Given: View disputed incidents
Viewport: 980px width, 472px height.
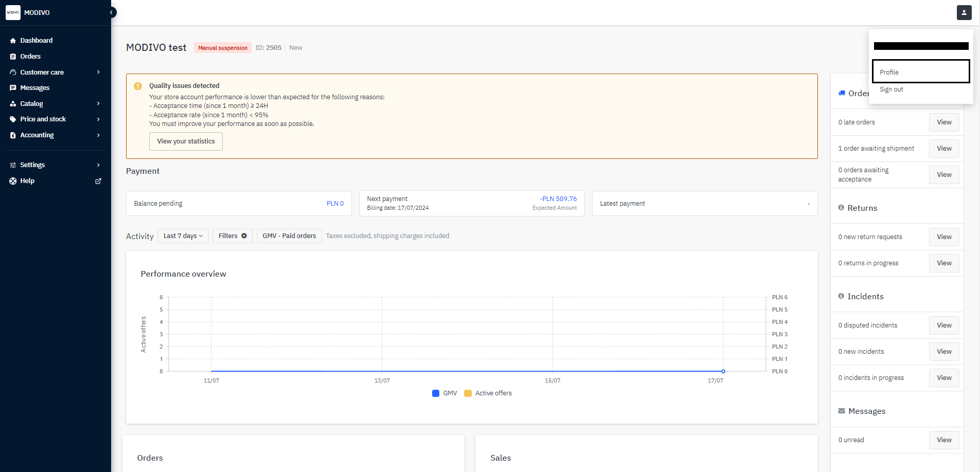Looking at the screenshot, I should tap(944, 325).
